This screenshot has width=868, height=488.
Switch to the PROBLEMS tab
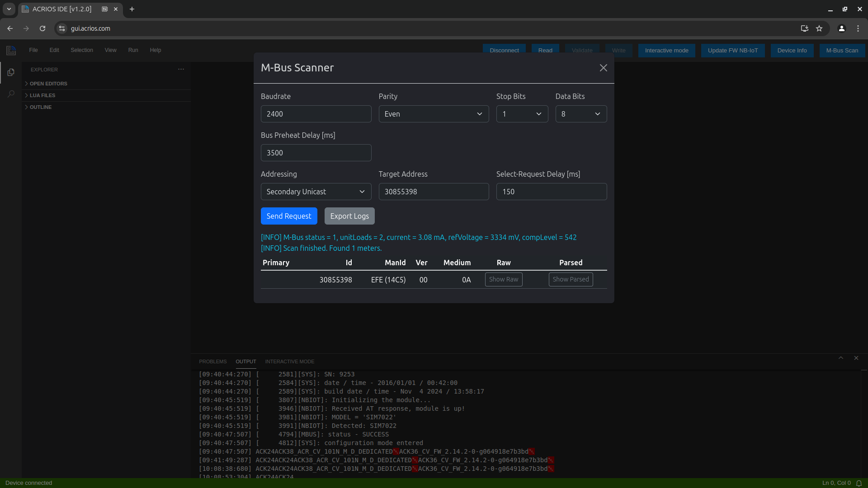point(213,361)
